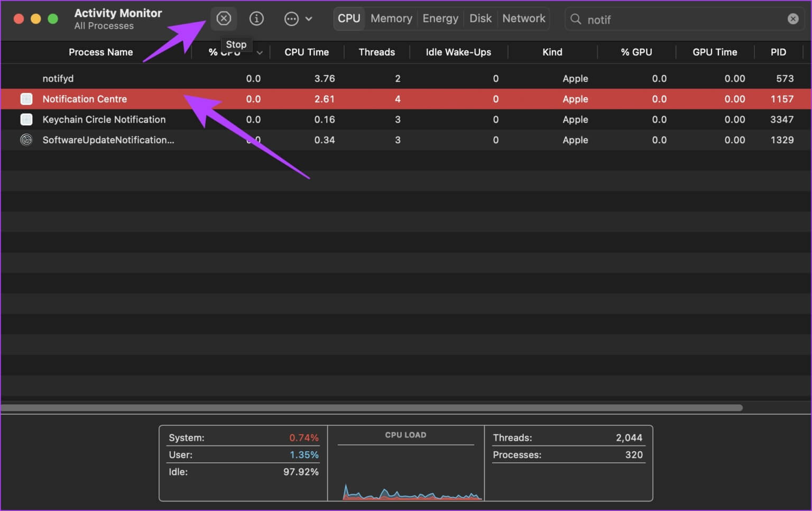Click PID 1157 cell
Viewport: 812px width, 511px height.
[x=782, y=99]
